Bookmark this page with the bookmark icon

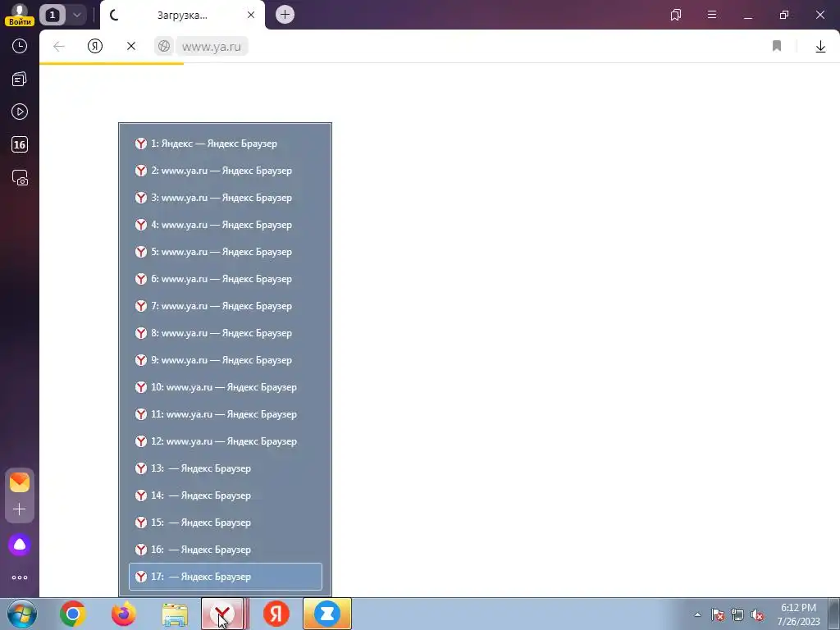click(777, 47)
